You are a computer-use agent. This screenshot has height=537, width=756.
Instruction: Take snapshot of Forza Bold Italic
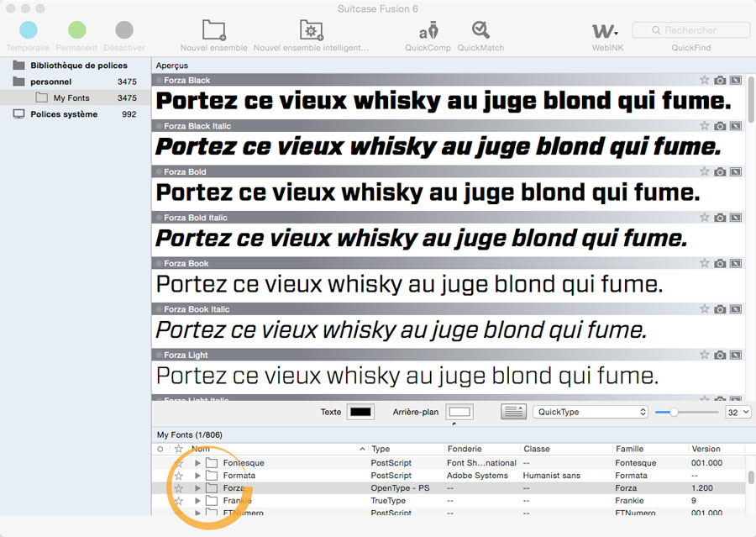[720, 218]
